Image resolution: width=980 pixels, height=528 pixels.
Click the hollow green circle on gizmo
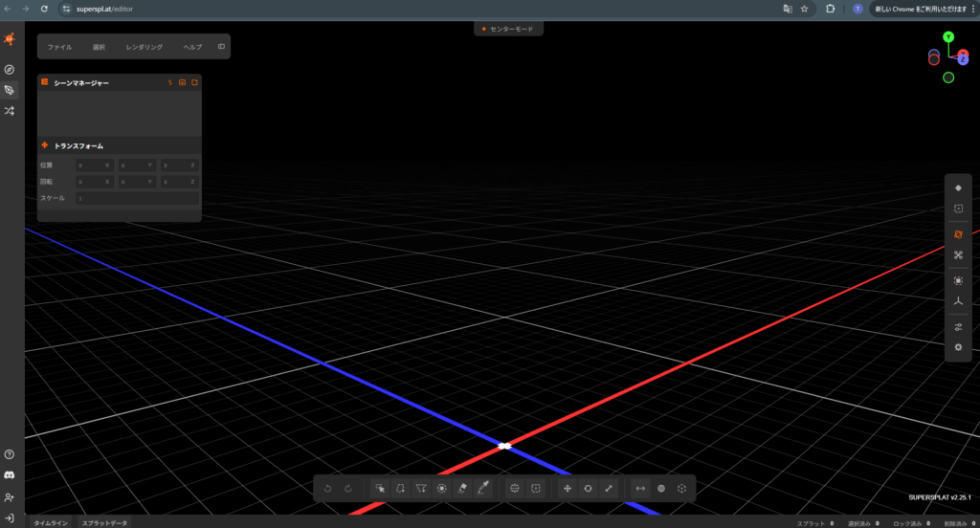(x=948, y=78)
